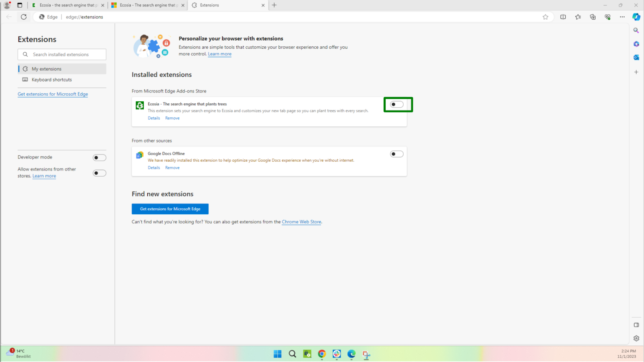The height and width of the screenshot is (362, 644).
Task: Open Slack from the taskbar
Action: 337,354
